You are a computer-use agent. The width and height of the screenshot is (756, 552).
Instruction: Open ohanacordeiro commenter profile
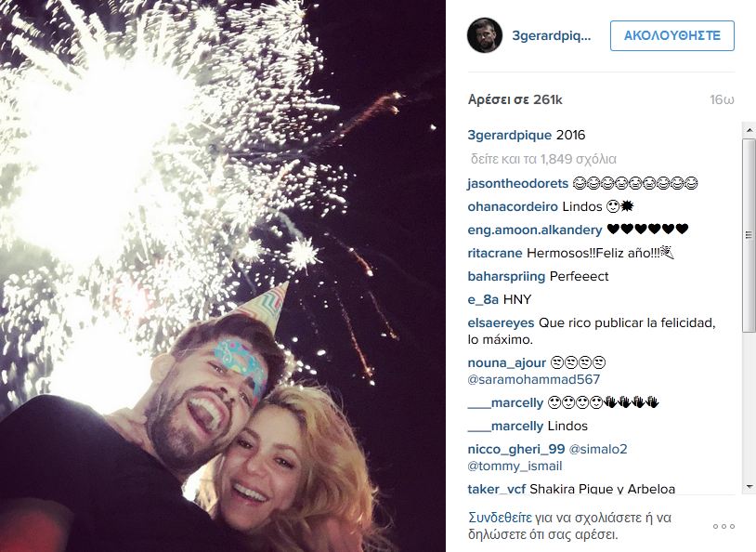coord(513,206)
